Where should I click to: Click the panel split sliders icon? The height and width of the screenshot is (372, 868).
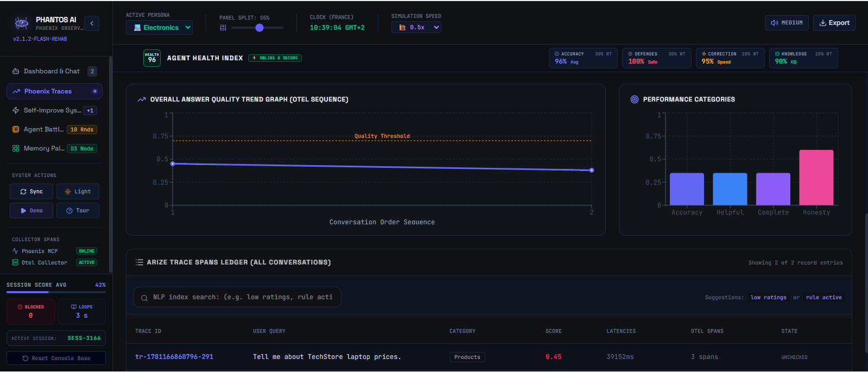(x=223, y=28)
